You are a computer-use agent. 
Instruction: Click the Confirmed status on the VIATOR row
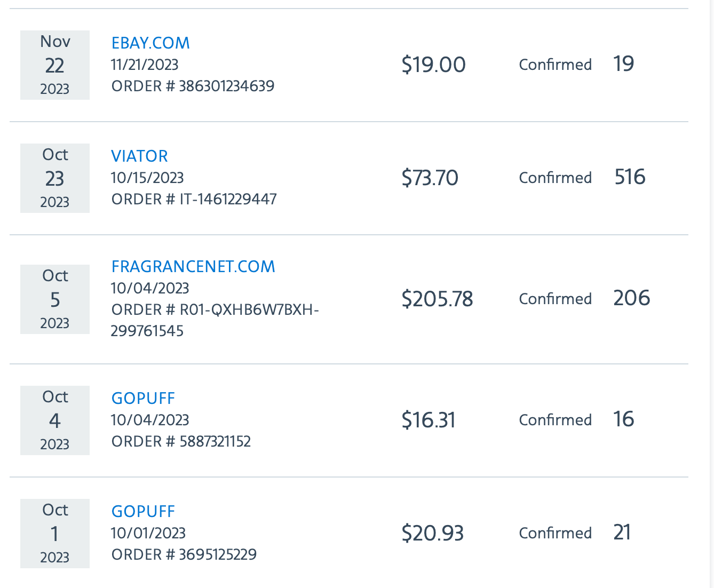[x=555, y=178]
